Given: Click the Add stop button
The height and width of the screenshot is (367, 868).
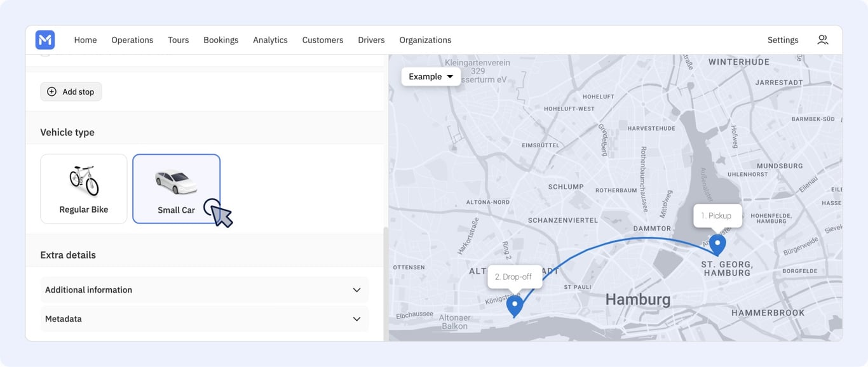Looking at the screenshot, I should [71, 91].
